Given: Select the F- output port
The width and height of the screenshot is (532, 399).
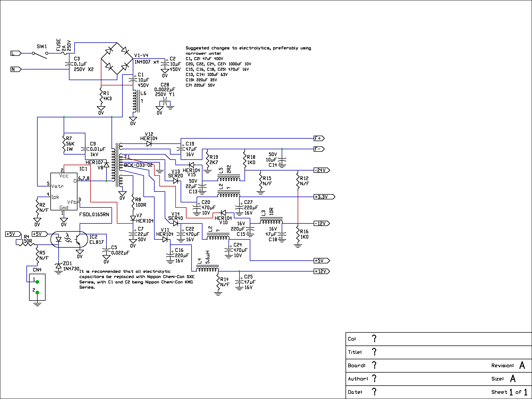Looking at the screenshot, I should 319,149.
